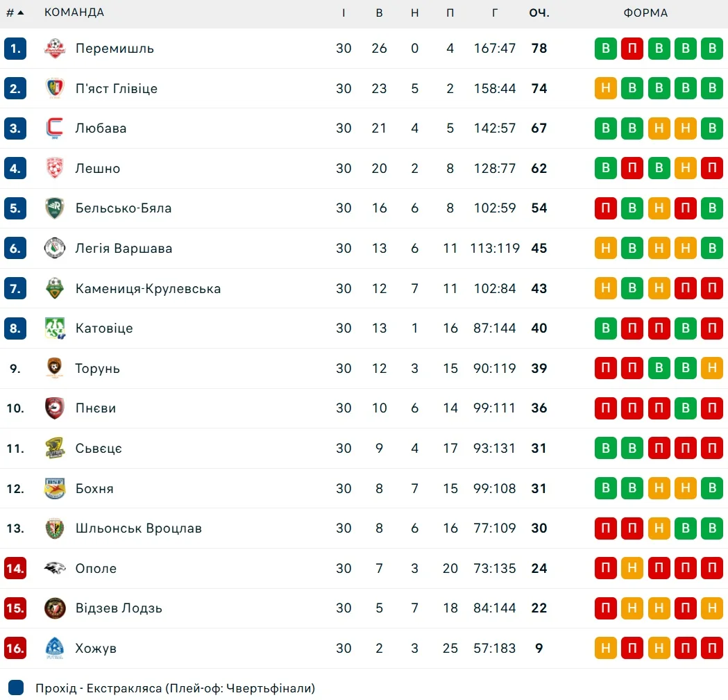Click the Відзев Лодзь team logo
The width and height of the screenshot is (728, 700).
pyautogui.click(x=54, y=608)
